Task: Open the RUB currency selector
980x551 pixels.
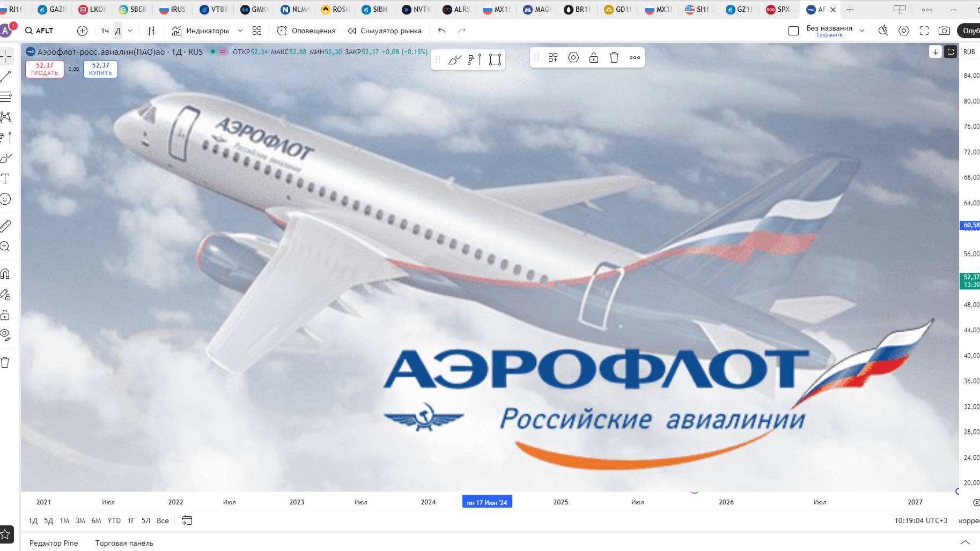Action: pyautogui.click(x=969, y=52)
